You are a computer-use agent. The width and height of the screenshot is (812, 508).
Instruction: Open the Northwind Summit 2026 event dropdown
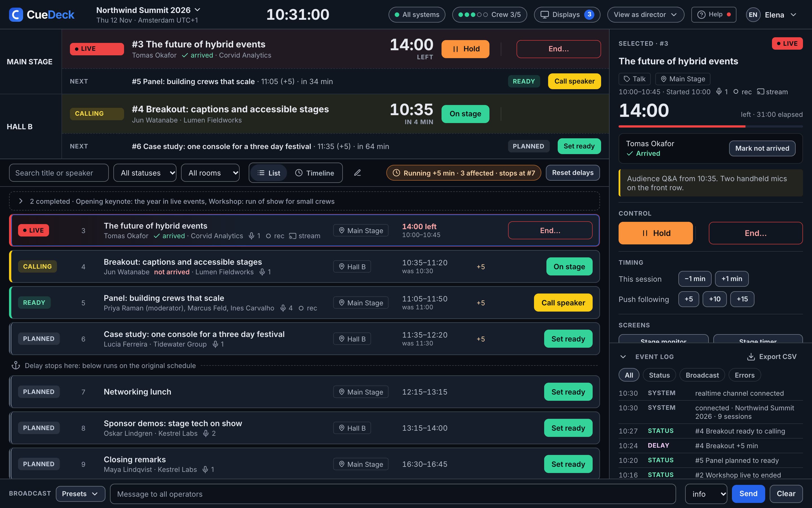148,10
